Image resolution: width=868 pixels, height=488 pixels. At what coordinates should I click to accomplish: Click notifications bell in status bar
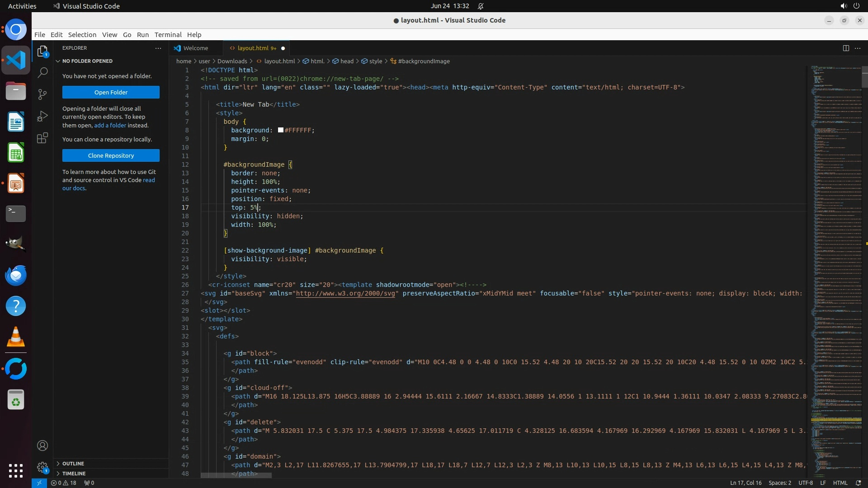pyautogui.click(x=858, y=483)
